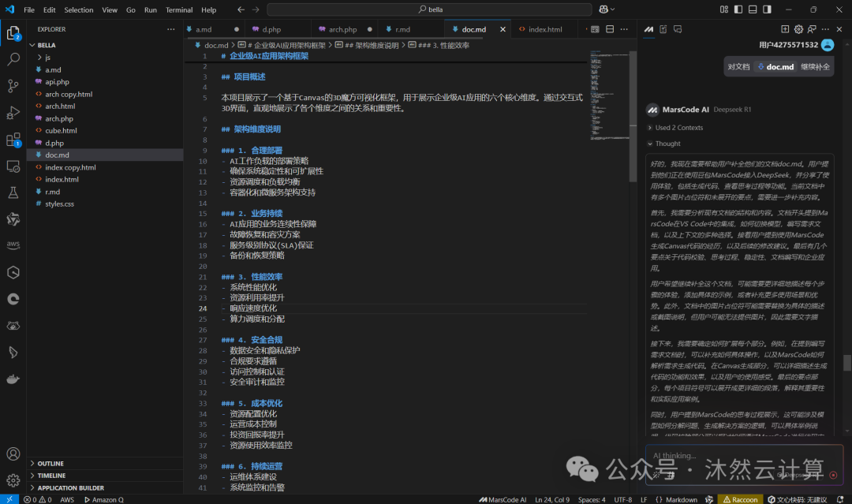Open the MarsCode feedback icon
This screenshot has width=852, height=504.
812,29
